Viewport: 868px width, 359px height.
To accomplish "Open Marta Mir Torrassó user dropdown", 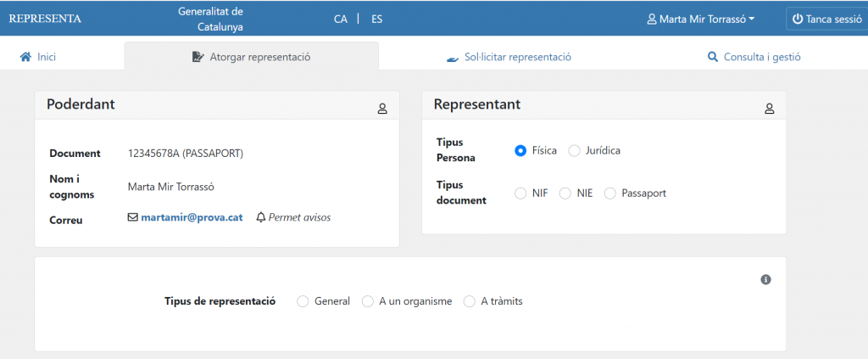I will pos(700,19).
